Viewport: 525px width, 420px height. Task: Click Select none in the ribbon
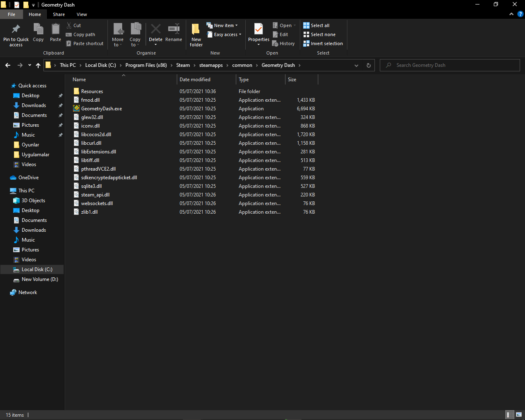[319, 34]
